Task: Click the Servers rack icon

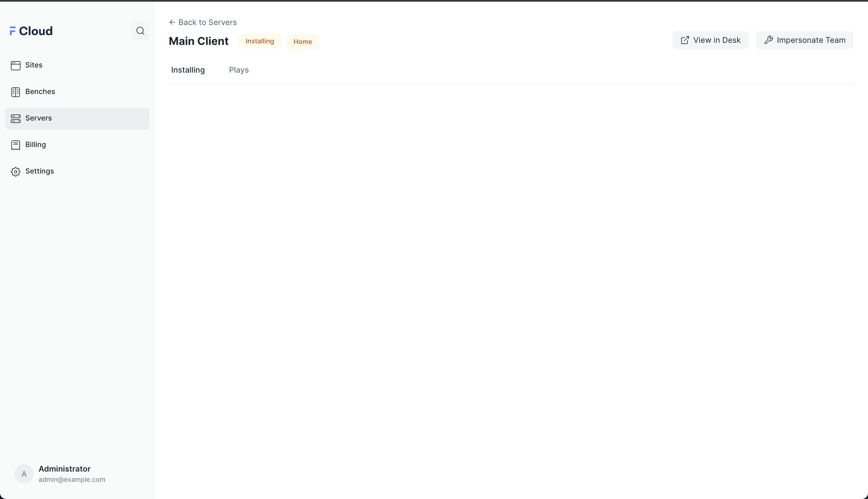Action: point(15,119)
